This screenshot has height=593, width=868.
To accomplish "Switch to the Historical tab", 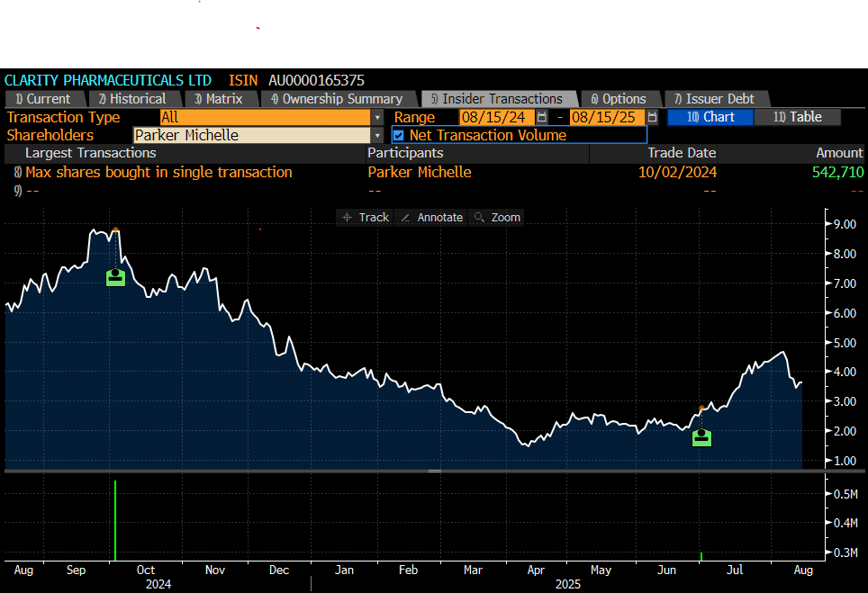I will (x=133, y=99).
